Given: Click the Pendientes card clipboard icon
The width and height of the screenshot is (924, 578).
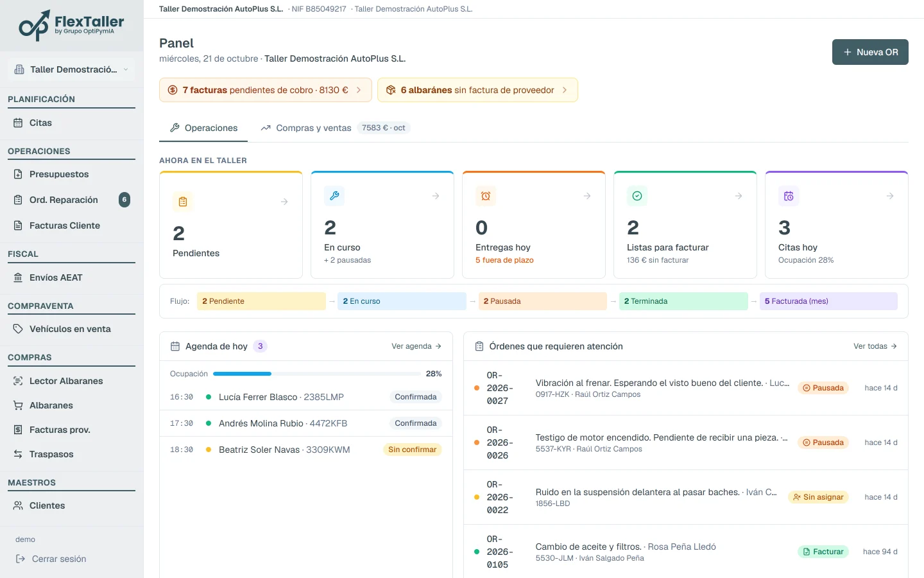Looking at the screenshot, I should (183, 202).
